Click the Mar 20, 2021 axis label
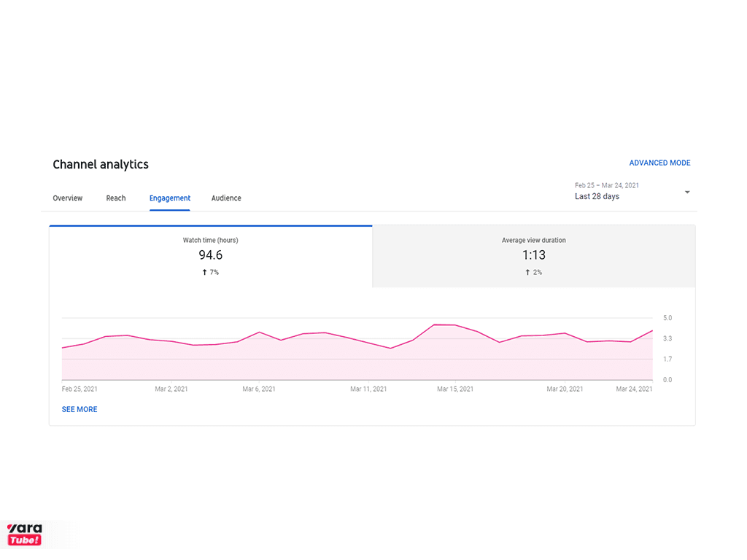Image resolution: width=747 pixels, height=560 pixels. pos(565,389)
